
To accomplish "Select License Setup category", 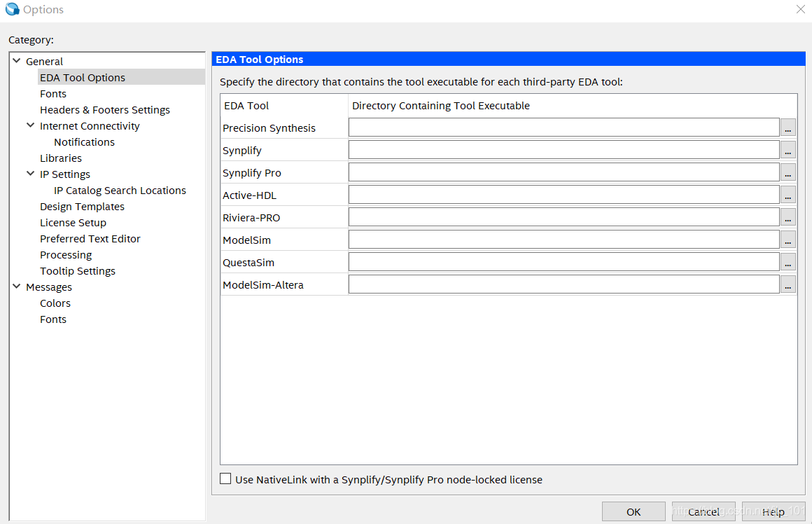I will 73,223.
